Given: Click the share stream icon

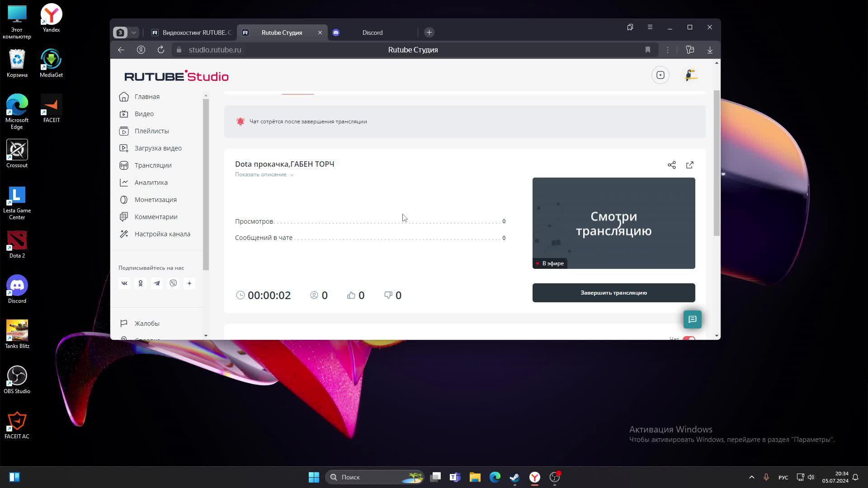Looking at the screenshot, I should (x=672, y=165).
